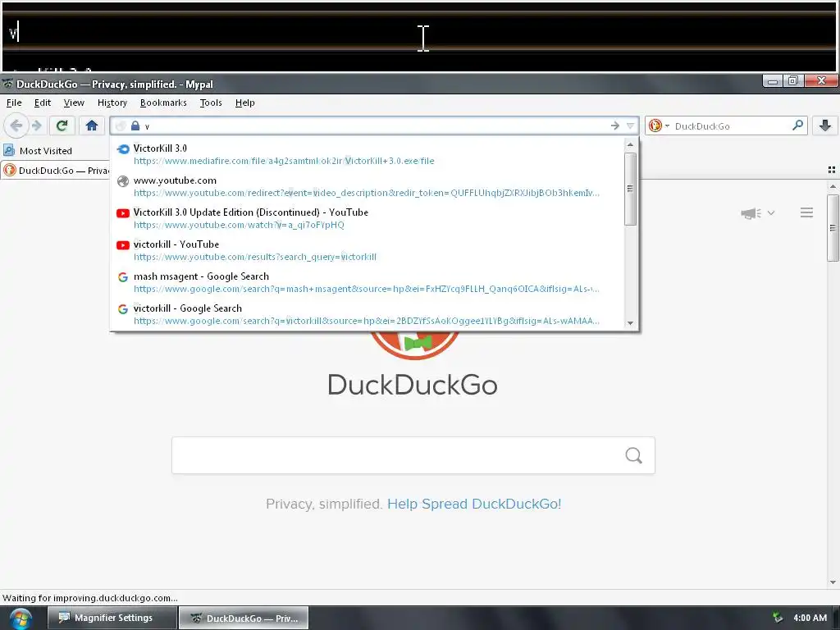Click the page search magnifier button
Viewport: 840px width, 630px height.
point(634,455)
